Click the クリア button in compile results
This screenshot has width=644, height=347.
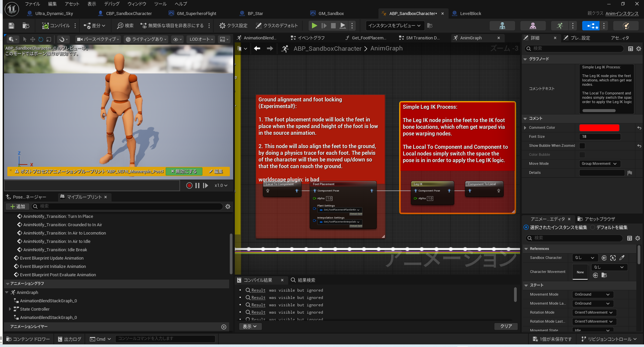point(506,326)
